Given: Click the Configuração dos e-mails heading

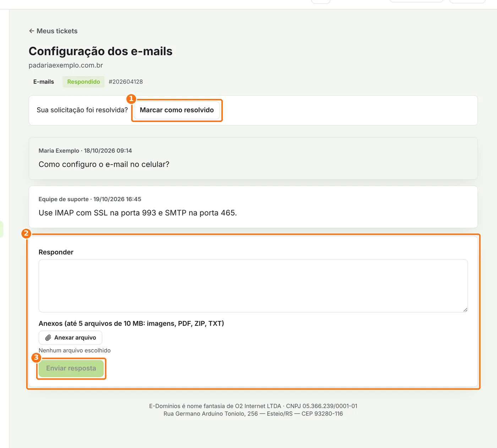Looking at the screenshot, I should pos(100,51).
